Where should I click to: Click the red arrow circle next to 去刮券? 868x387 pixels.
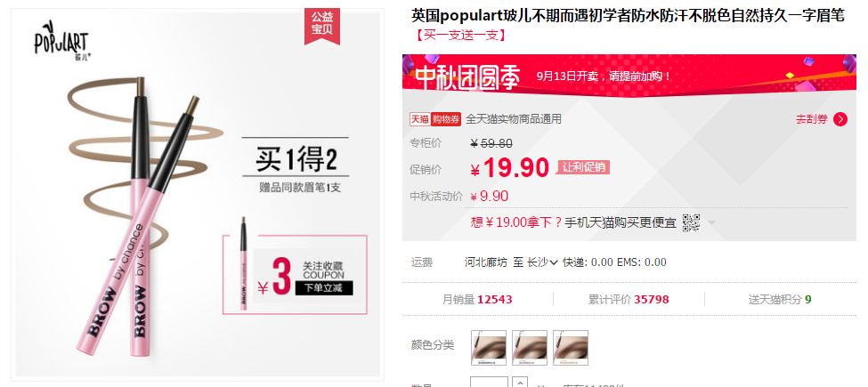tap(840, 119)
